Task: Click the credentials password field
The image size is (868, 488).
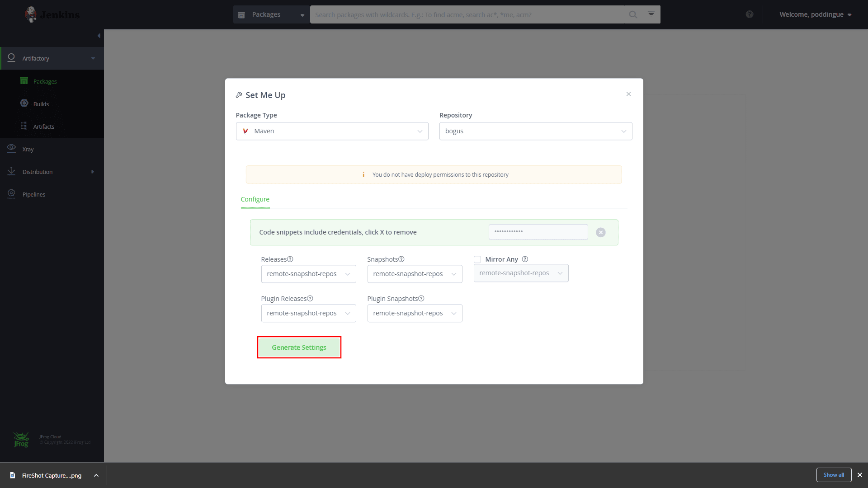Action: (x=538, y=232)
